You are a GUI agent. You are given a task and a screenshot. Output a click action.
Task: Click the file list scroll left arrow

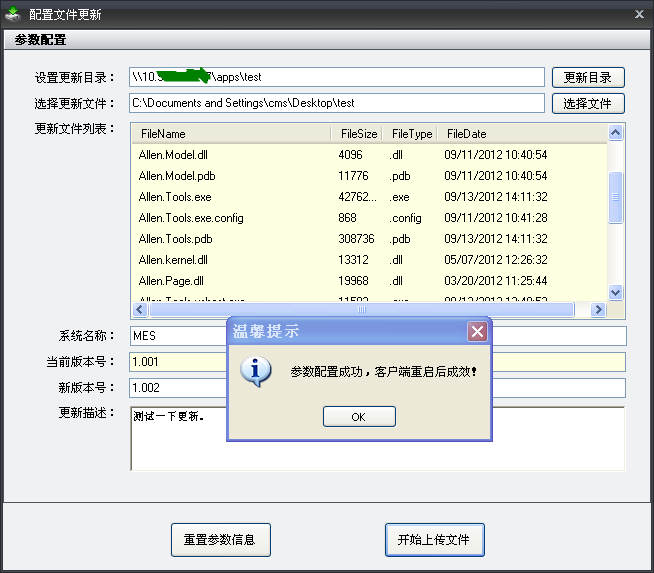(x=140, y=309)
